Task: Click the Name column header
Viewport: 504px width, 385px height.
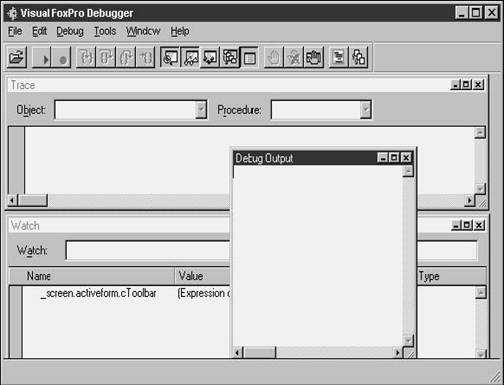Action: tap(92, 276)
